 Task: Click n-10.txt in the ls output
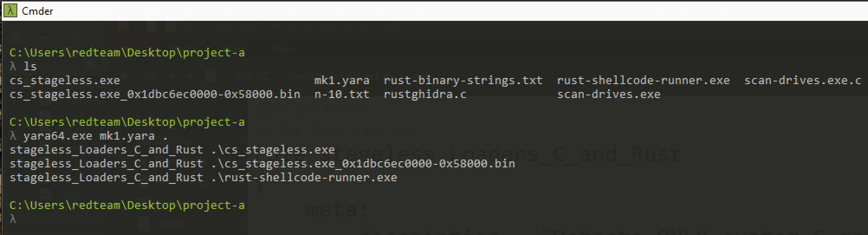[x=342, y=95]
